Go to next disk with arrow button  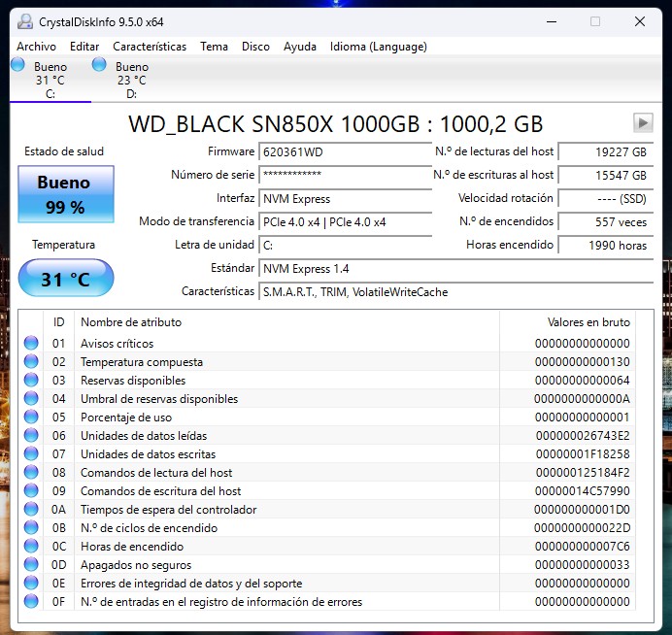point(643,123)
